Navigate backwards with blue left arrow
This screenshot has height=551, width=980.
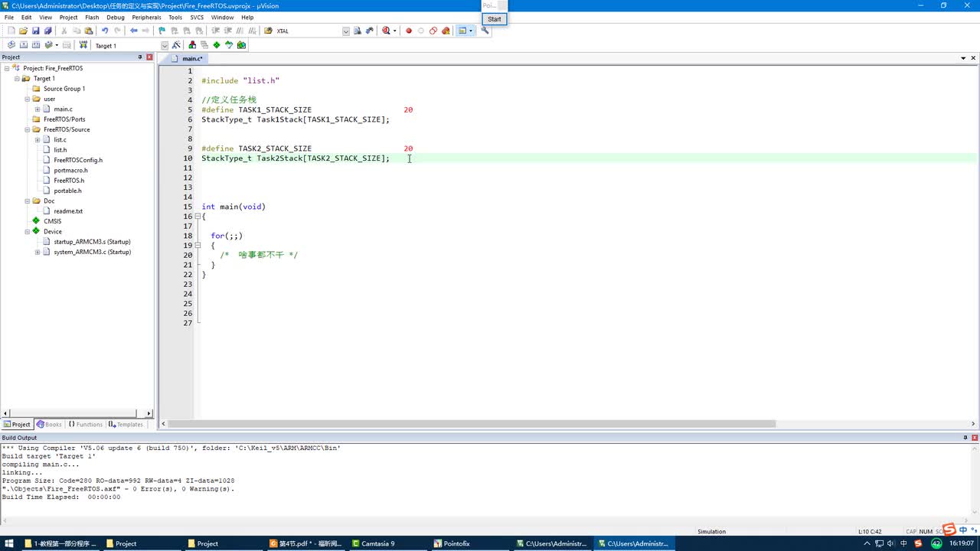(134, 31)
